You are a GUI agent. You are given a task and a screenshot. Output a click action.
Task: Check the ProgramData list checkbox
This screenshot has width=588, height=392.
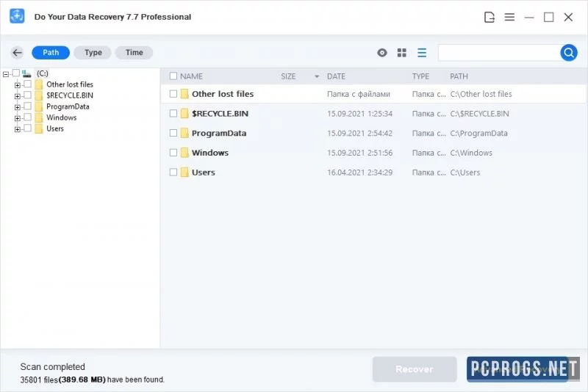173,133
